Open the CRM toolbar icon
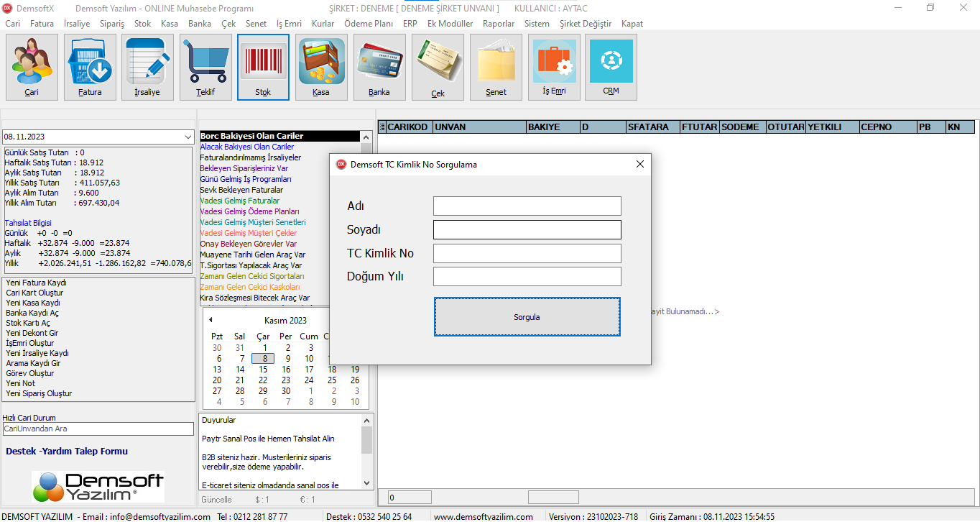Image resolution: width=980 pixels, height=522 pixels. click(x=611, y=67)
